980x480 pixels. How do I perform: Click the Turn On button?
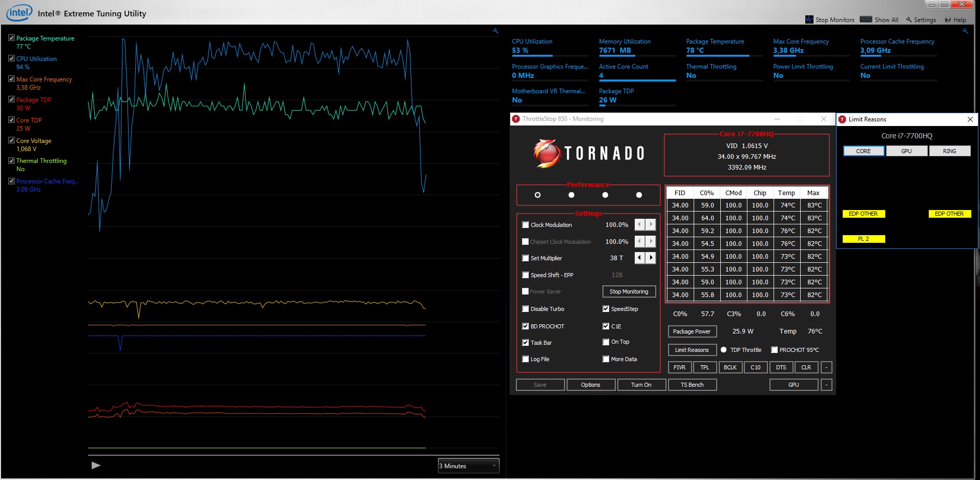[x=641, y=385]
